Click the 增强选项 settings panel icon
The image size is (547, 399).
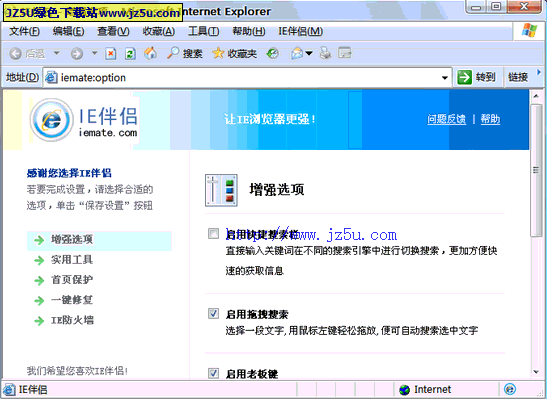[221, 190]
